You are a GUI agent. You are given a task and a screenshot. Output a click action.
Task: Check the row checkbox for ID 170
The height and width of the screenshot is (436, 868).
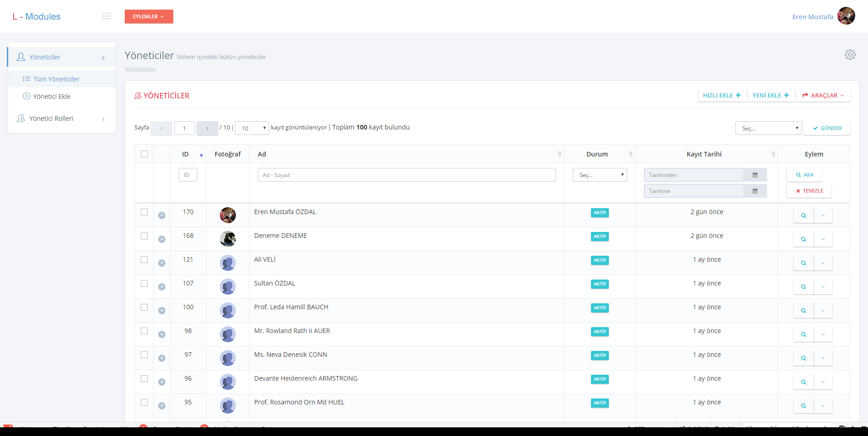coord(144,212)
